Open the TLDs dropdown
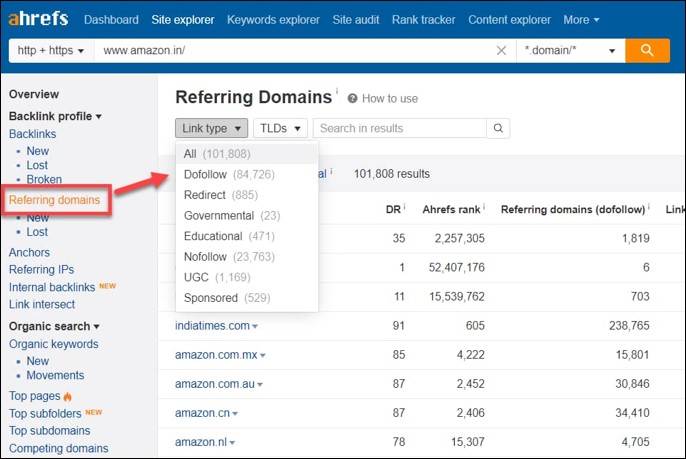The height and width of the screenshot is (459, 686). pos(280,128)
